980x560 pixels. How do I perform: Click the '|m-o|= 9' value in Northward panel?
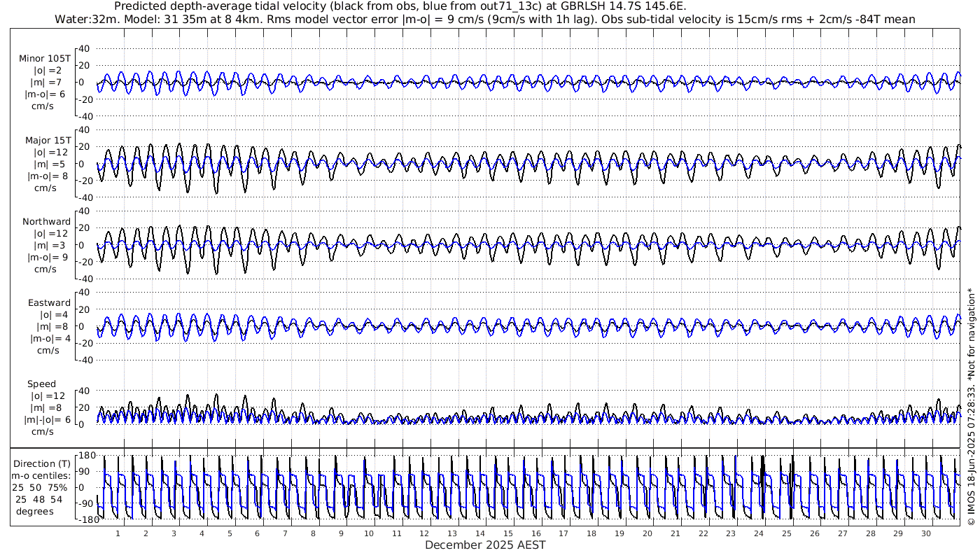47,257
